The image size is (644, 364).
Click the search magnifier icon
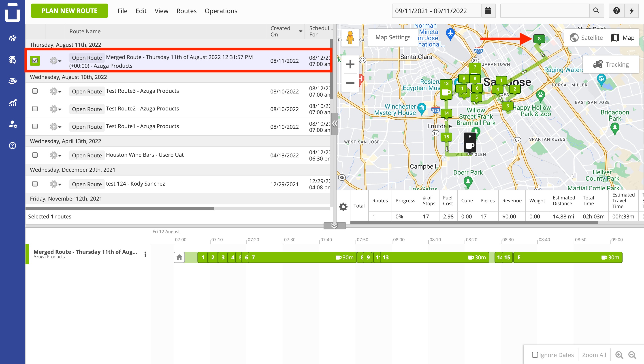click(x=596, y=11)
